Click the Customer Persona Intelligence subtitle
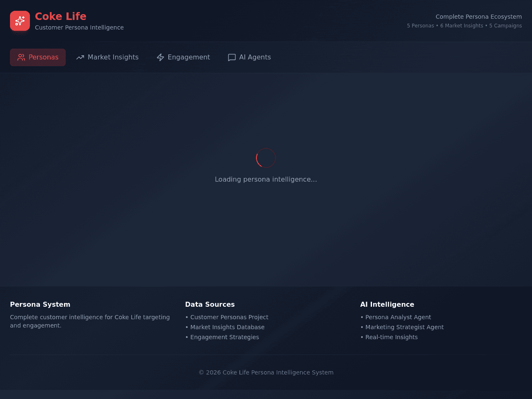The height and width of the screenshot is (399, 532). click(x=79, y=27)
